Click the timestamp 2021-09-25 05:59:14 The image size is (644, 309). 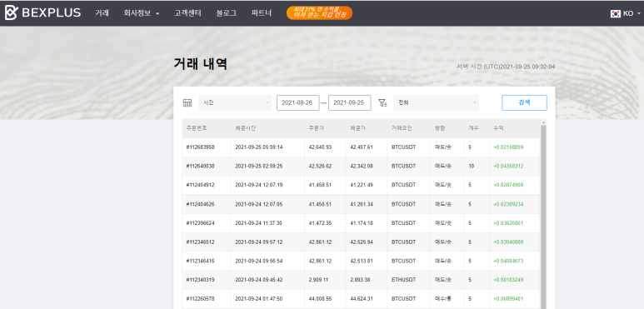click(x=259, y=147)
